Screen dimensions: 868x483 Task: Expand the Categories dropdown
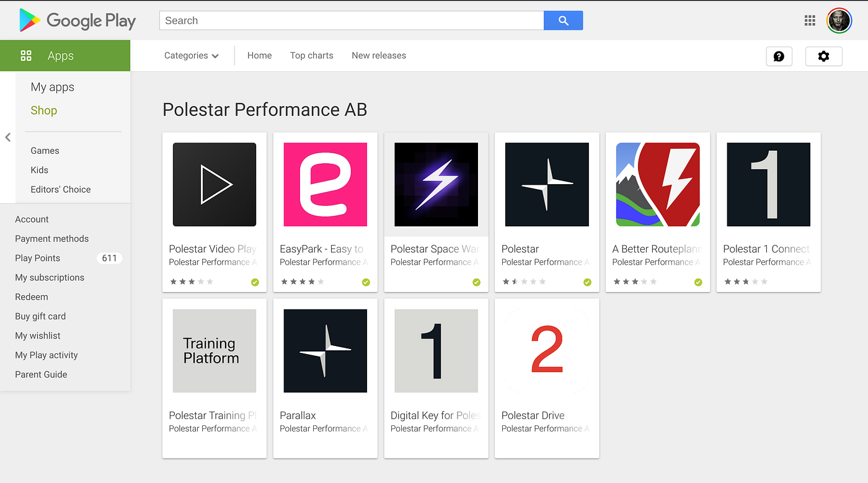(192, 56)
